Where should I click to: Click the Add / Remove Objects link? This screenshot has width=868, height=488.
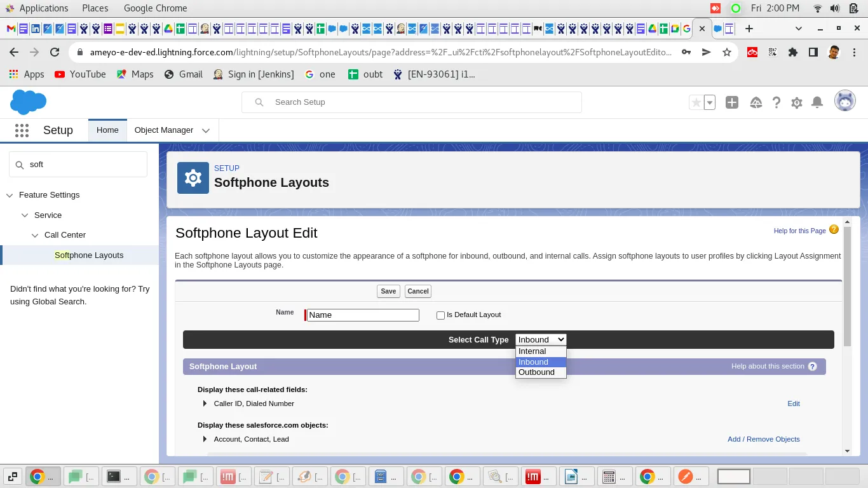point(764,439)
